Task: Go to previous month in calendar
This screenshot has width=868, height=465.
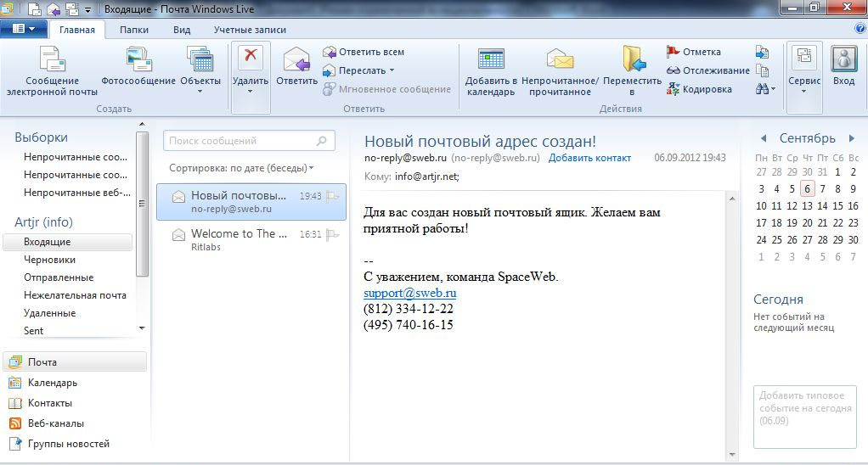Action: 764,138
